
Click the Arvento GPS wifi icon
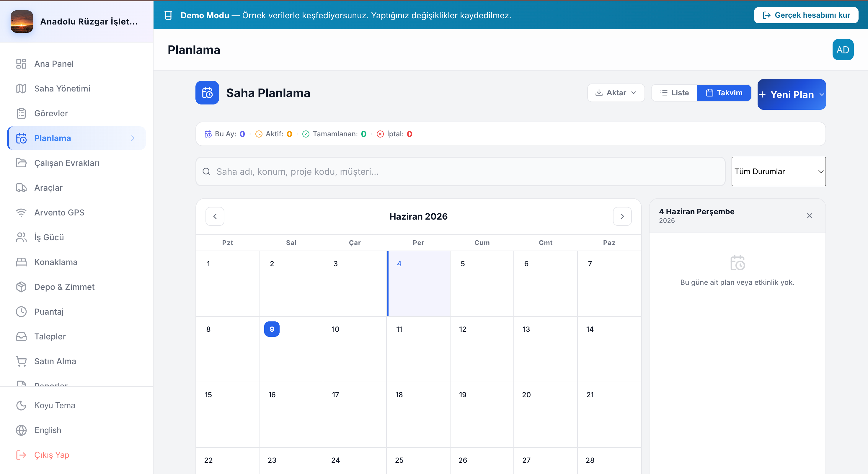[21, 213]
